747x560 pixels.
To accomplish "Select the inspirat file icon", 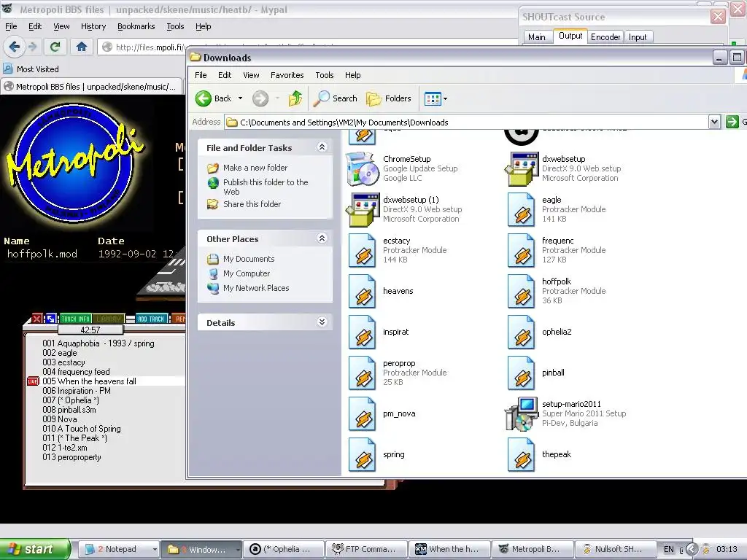I will 362,332.
